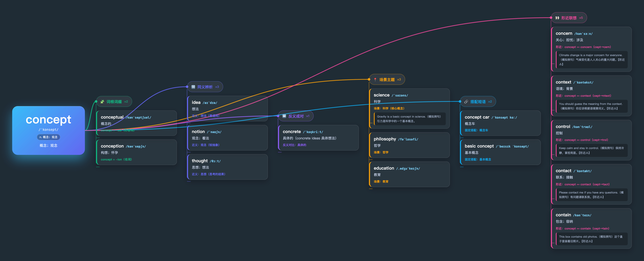The image size is (644, 261).
Task: Select the concept car phrase card
Action: point(501,123)
